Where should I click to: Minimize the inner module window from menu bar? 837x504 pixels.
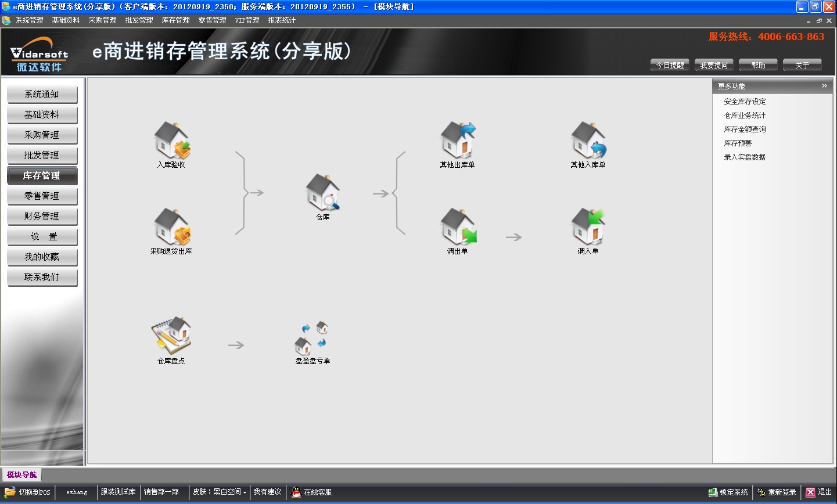[809, 21]
